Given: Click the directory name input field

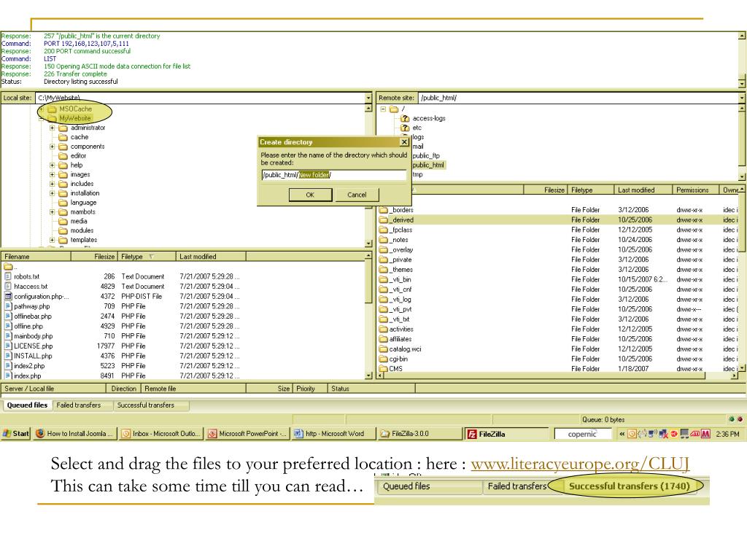Looking at the screenshot, I should (334, 175).
